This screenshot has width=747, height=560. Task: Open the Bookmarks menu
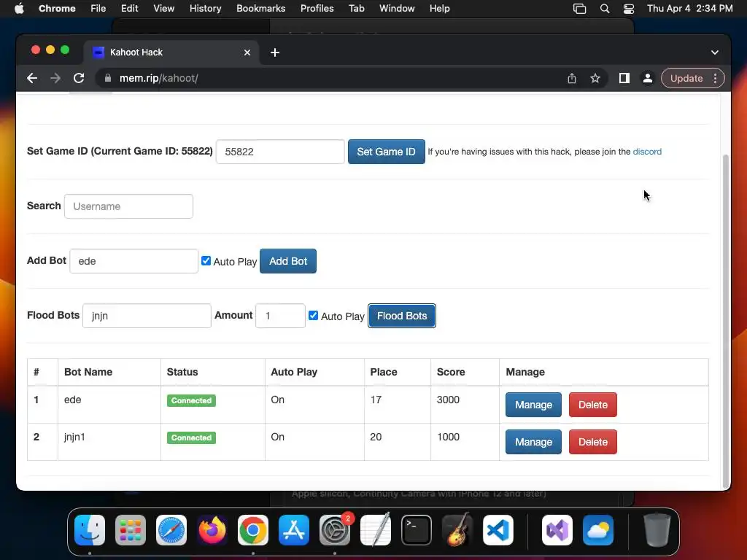(260, 8)
